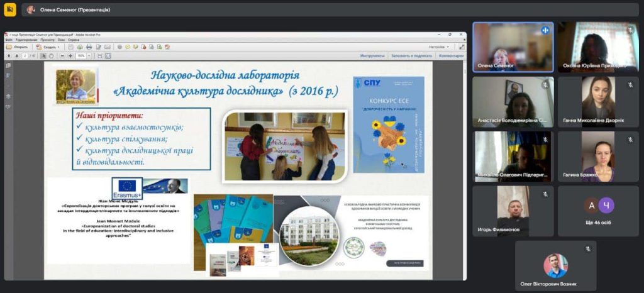The width and height of the screenshot is (644, 293).
Task: Open the Просмотр menu
Action: 47,40
